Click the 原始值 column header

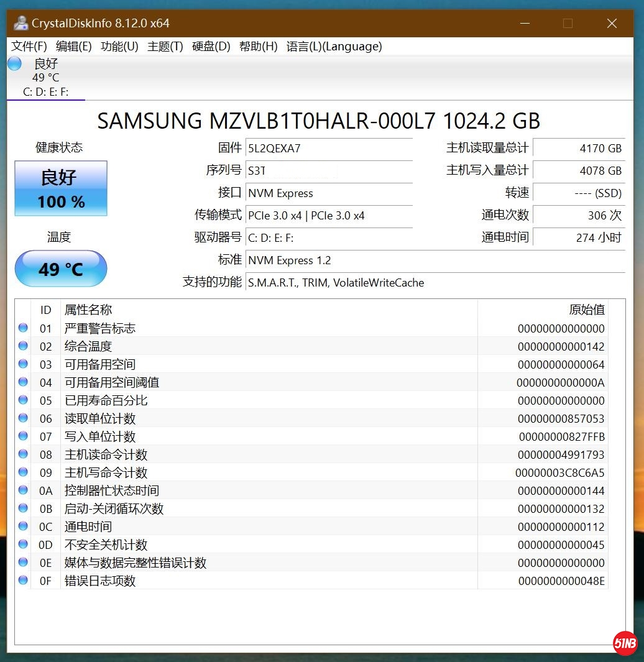586,310
